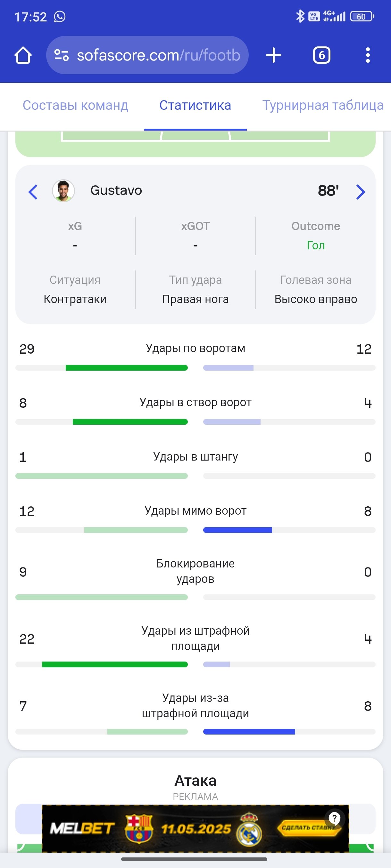Tap the browser home icon
The image size is (391, 868).
click(x=23, y=55)
